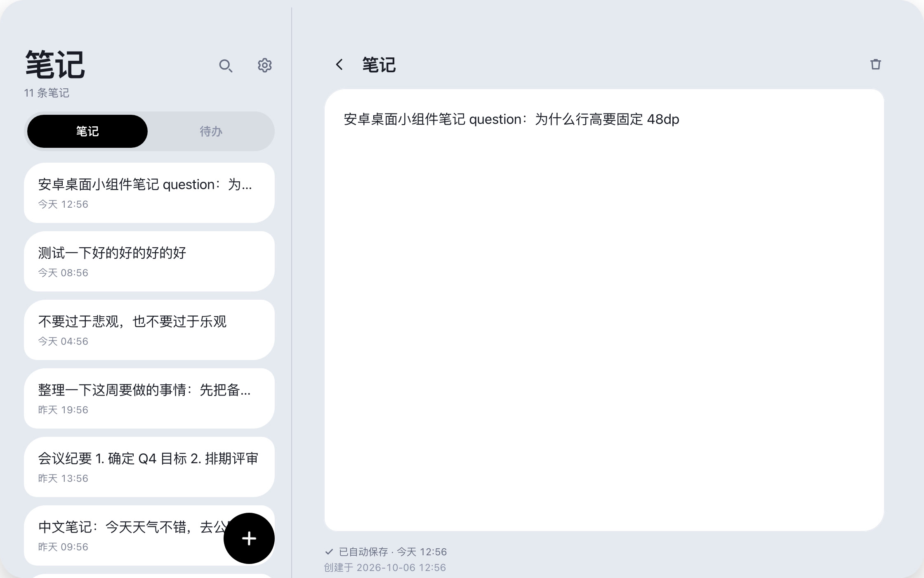Click the timestamp 今天 04:56
This screenshot has height=578, width=924.
pyautogui.click(x=63, y=341)
